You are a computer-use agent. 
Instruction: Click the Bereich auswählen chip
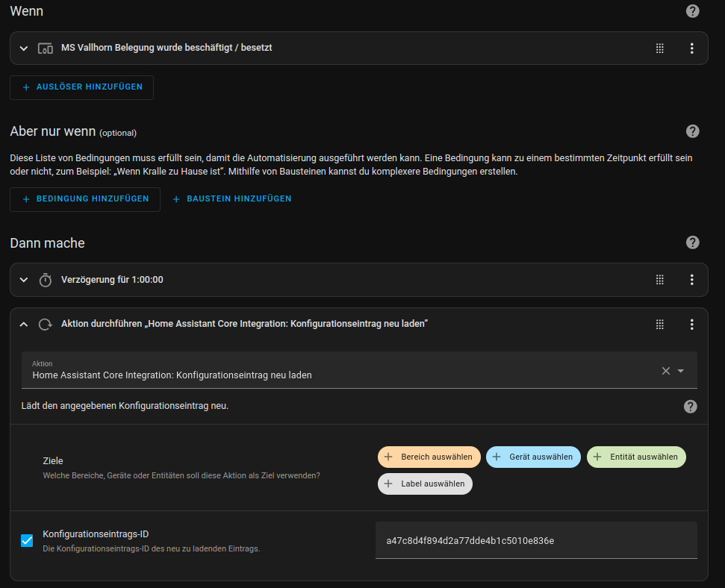coord(429,457)
